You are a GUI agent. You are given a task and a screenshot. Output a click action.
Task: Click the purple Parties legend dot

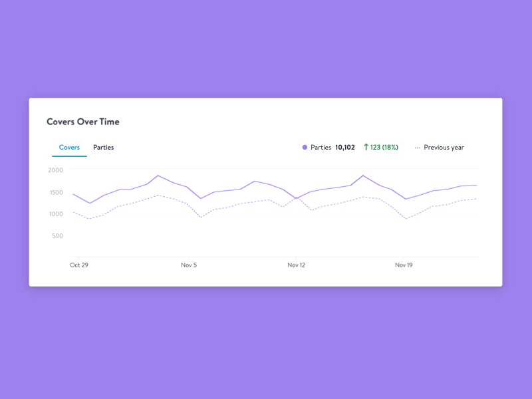pyautogui.click(x=304, y=147)
